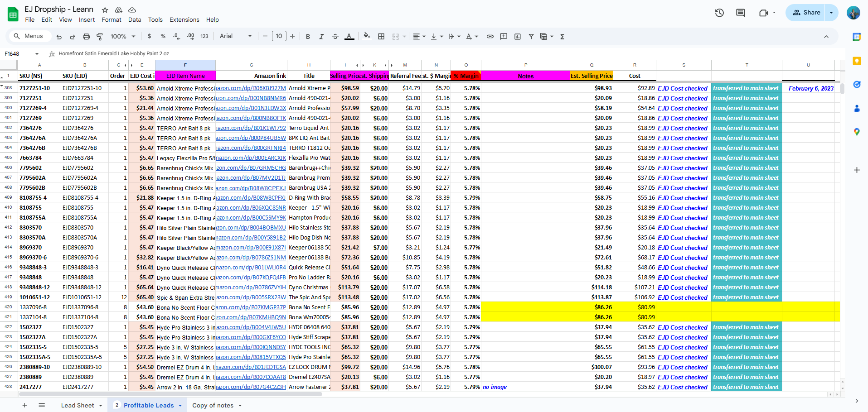
Task: Show the all sheets list
Action: [x=42, y=405]
